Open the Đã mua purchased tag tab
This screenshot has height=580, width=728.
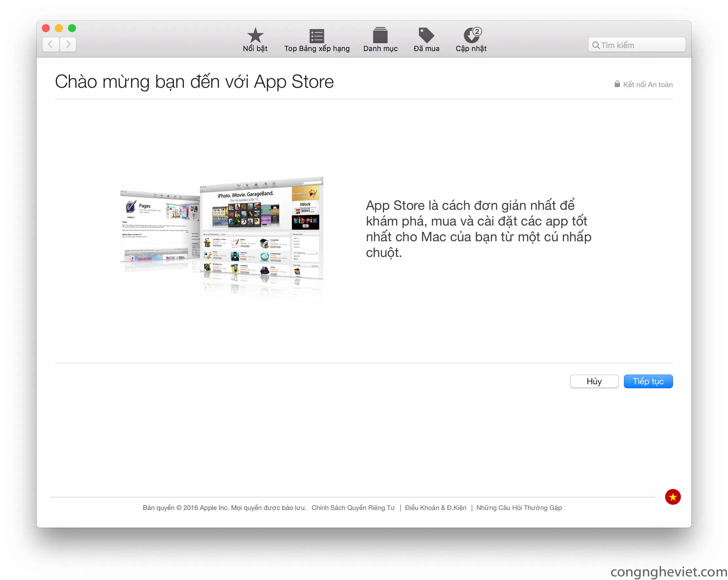coord(426,40)
